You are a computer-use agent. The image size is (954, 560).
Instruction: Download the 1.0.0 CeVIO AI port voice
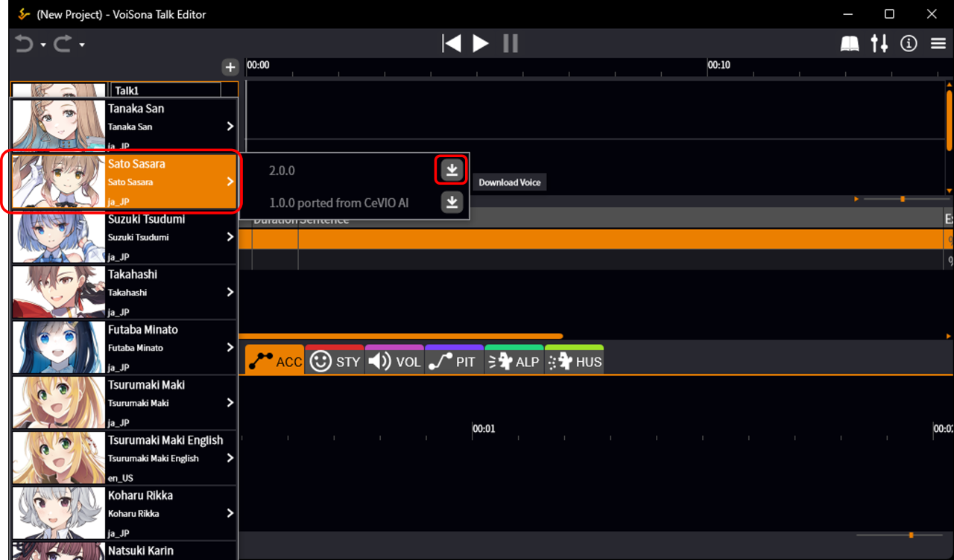pos(452,202)
